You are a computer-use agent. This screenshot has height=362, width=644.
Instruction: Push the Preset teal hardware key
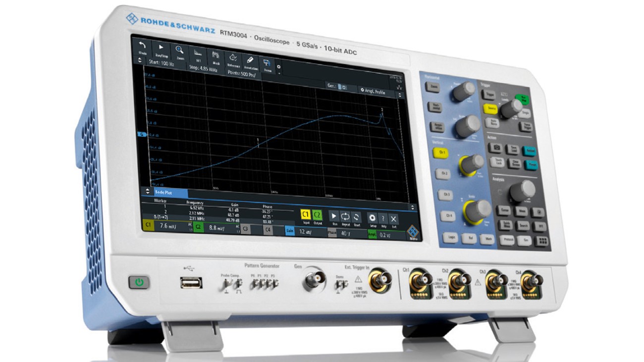pos(531,166)
